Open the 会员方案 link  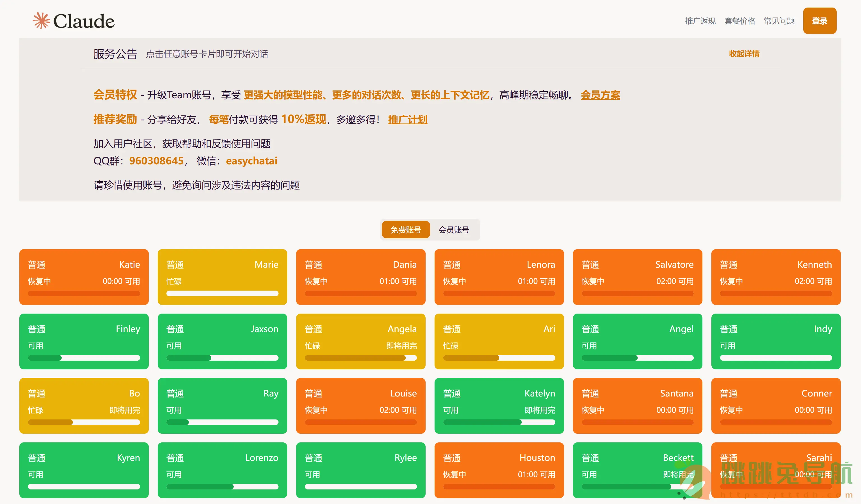click(x=600, y=95)
